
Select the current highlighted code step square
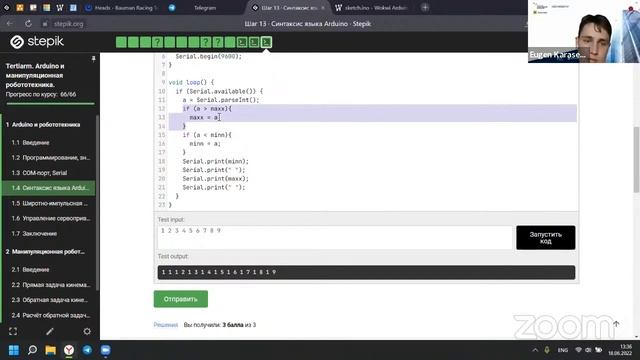267,42
